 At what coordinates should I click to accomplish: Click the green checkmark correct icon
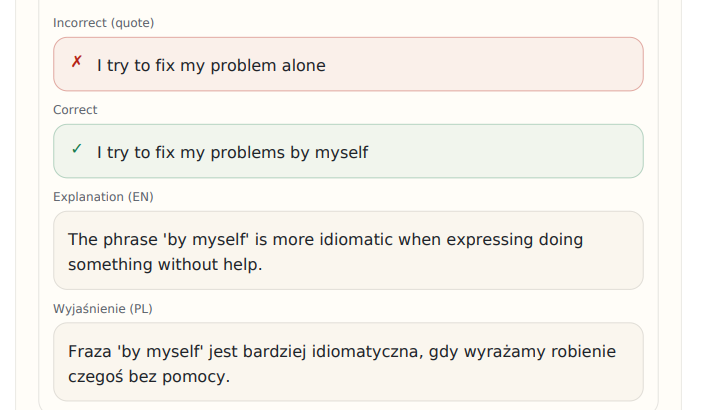(x=76, y=149)
